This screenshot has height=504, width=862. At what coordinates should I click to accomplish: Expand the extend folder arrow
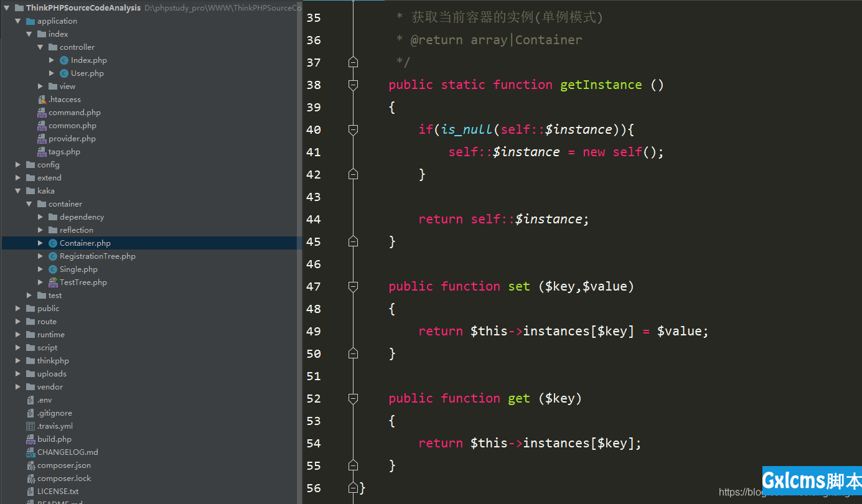[18, 178]
